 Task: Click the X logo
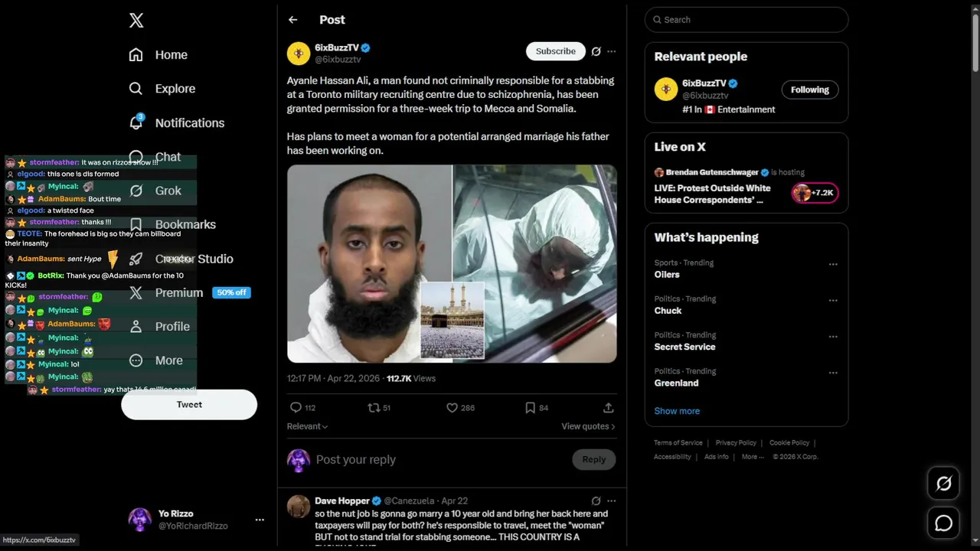coord(136,21)
